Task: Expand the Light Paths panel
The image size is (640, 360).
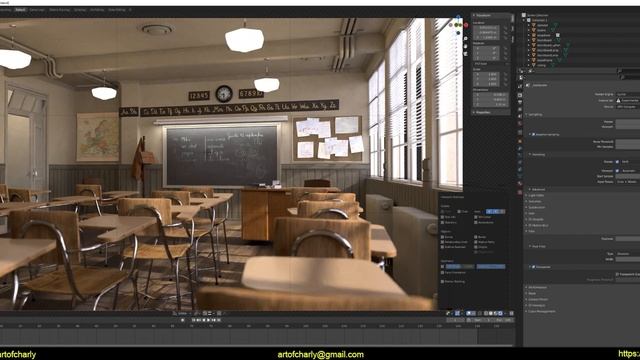Action: coord(535,195)
